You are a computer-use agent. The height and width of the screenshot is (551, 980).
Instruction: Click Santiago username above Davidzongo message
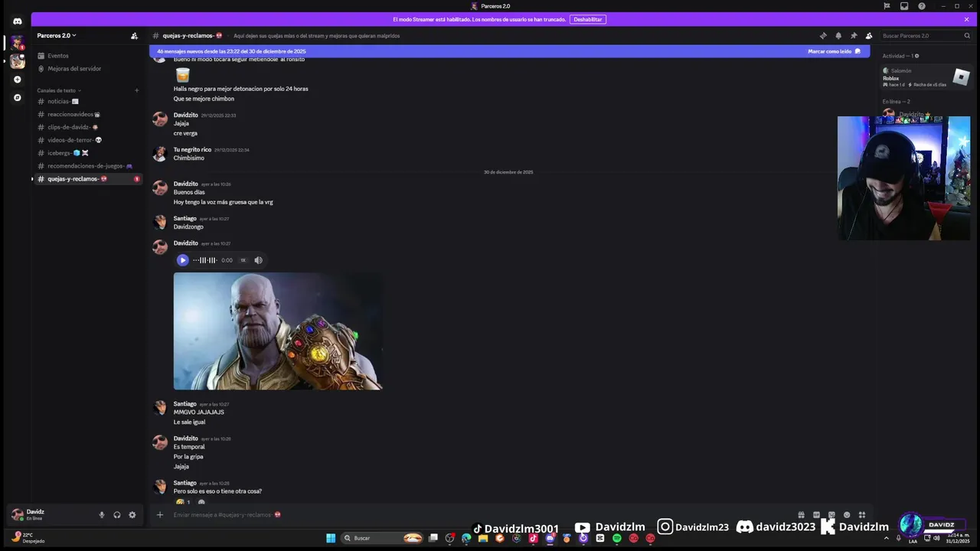click(185, 219)
